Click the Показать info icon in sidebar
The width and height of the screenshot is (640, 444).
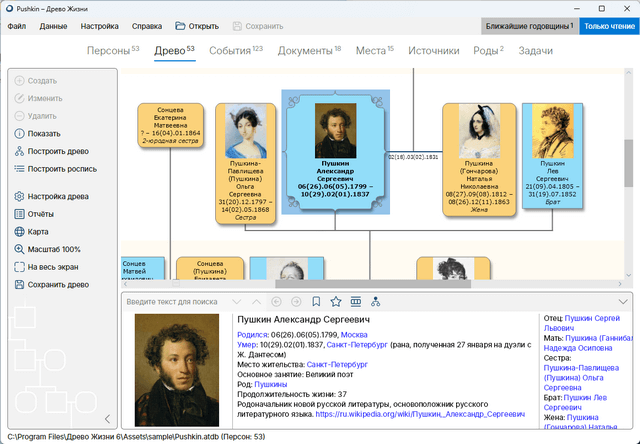point(20,133)
